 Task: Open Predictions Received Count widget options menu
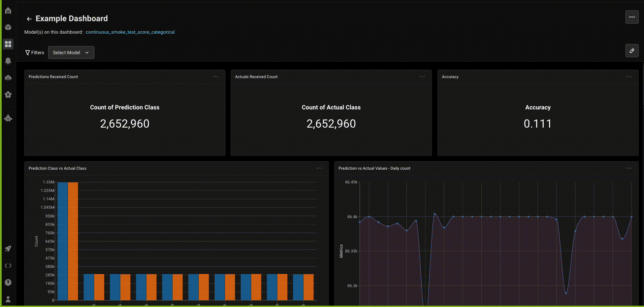pos(216,77)
